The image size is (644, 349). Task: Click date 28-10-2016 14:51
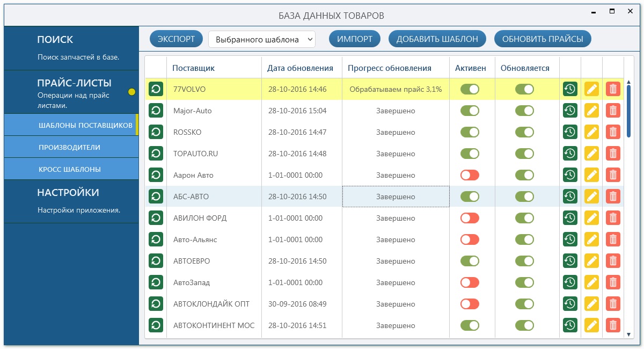297,325
